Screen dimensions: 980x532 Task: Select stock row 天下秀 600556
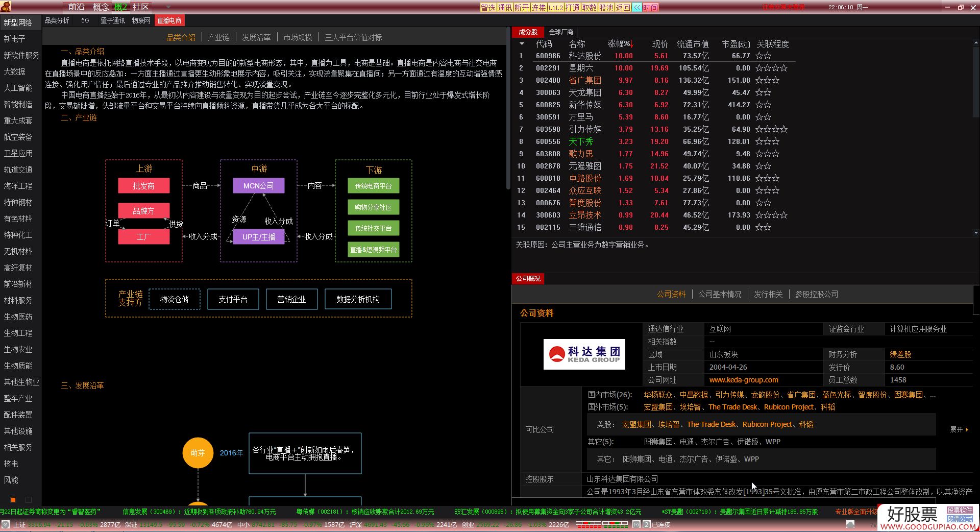click(x=655, y=141)
